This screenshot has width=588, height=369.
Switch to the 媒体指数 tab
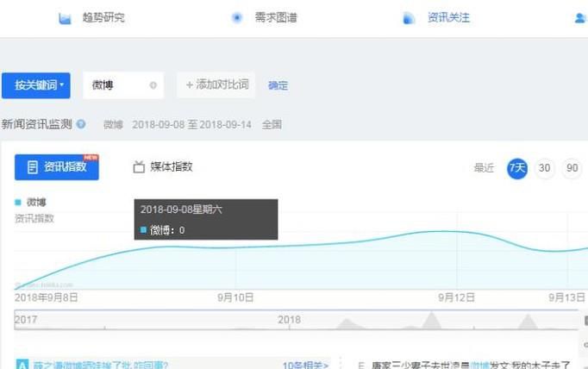[x=172, y=166]
